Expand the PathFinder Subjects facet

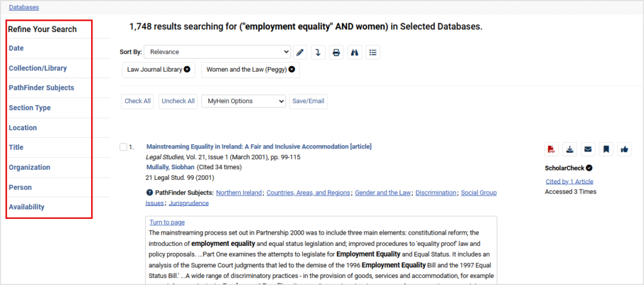(x=41, y=88)
